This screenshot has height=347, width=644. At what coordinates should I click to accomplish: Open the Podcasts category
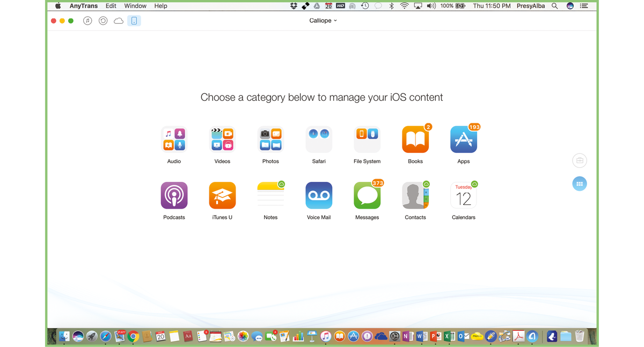tap(174, 195)
